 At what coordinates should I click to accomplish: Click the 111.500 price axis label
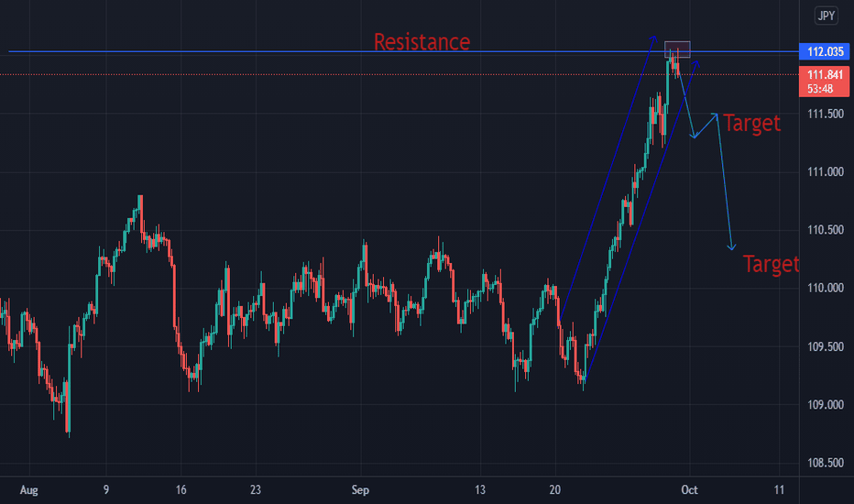(825, 114)
